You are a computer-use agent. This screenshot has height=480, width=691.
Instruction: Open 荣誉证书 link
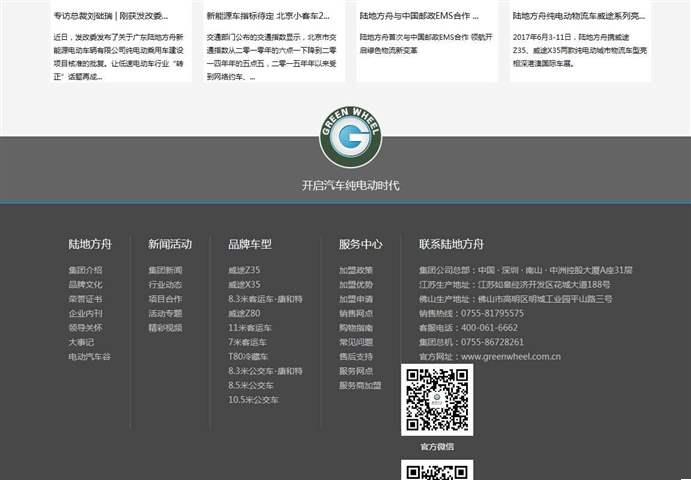tap(85, 299)
